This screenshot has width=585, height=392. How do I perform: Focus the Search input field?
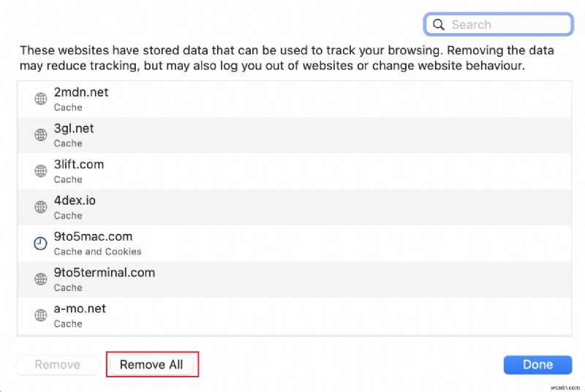(x=505, y=24)
